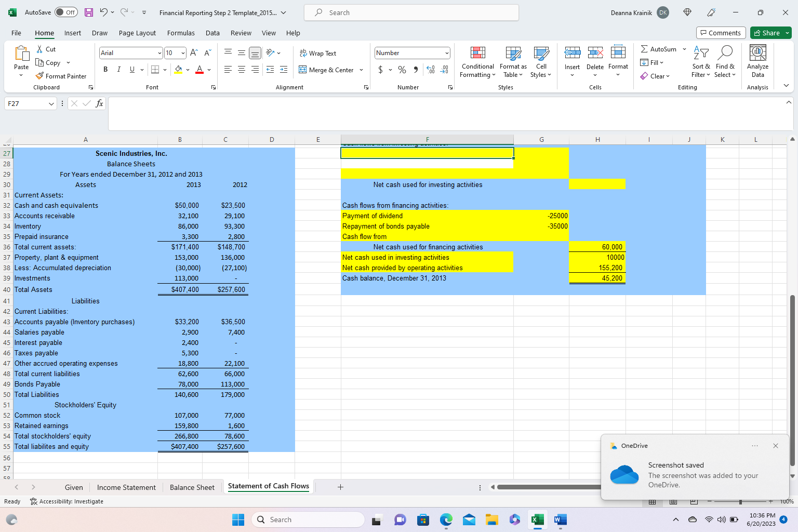Image resolution: width=798 pixels, height=532 pixels.
Task: Click cell containing 60,000
Action: 597,247
